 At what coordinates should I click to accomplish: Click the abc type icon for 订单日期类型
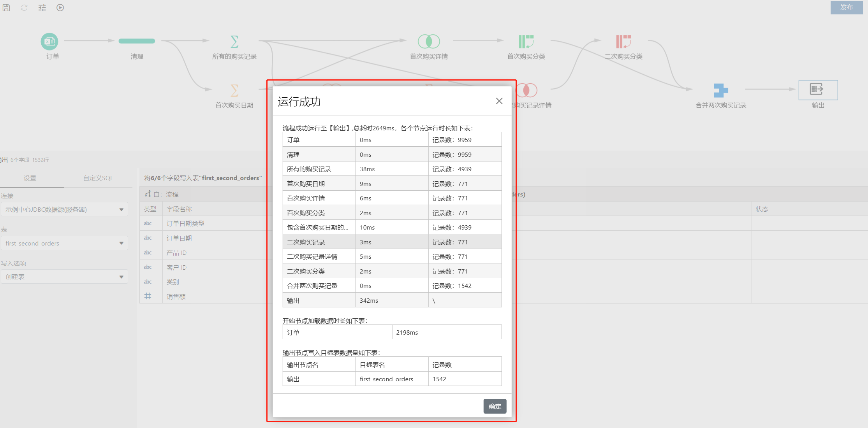click(148, 223)
